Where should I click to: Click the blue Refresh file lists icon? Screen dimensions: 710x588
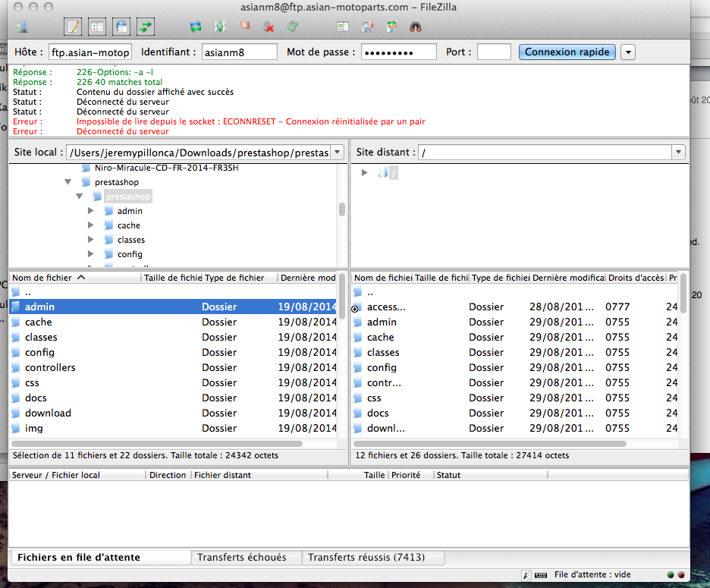(x=196, y=27)
